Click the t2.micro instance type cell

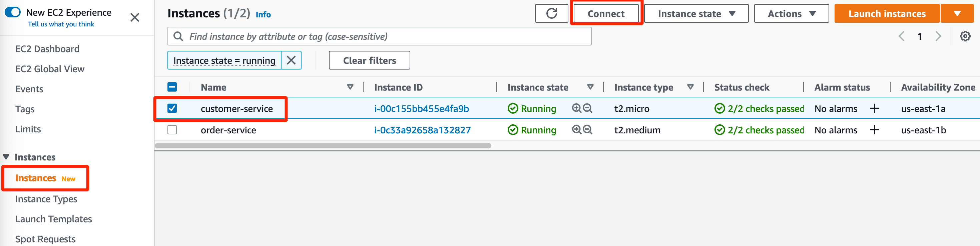[x=631, y=109]
